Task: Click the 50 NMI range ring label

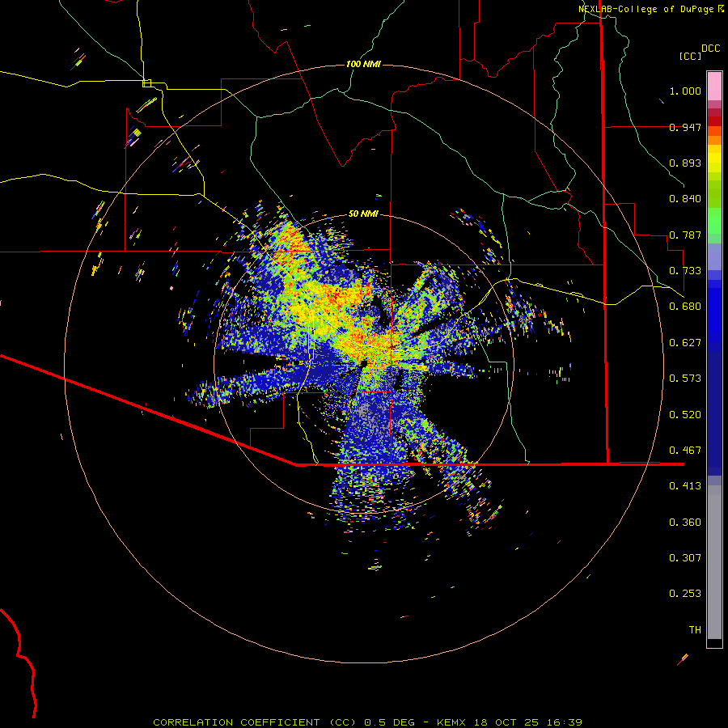Action: 363,214
